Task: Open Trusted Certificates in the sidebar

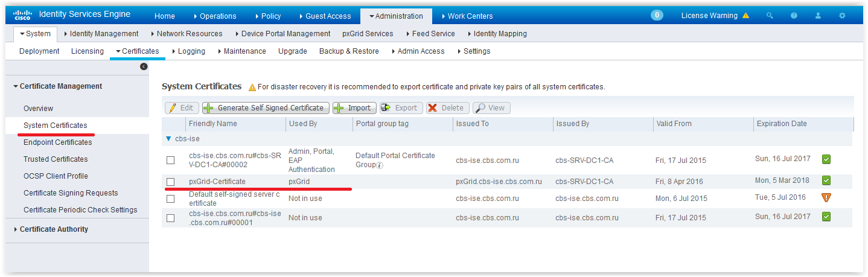Action: (56, 159)
